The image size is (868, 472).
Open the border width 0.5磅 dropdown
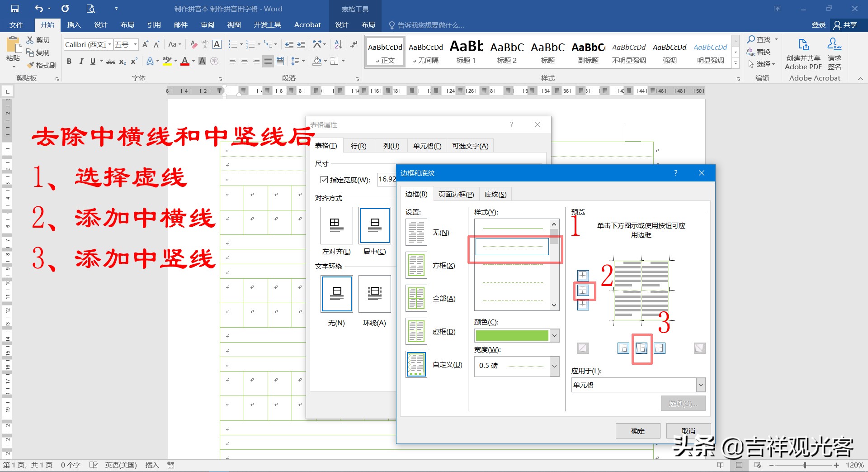(554, 366)
